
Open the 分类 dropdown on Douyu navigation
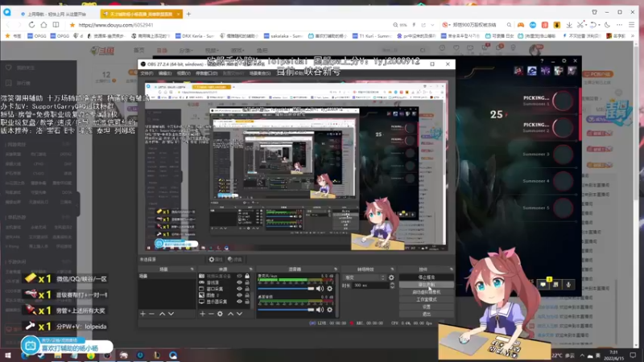[x=186, y=51]
